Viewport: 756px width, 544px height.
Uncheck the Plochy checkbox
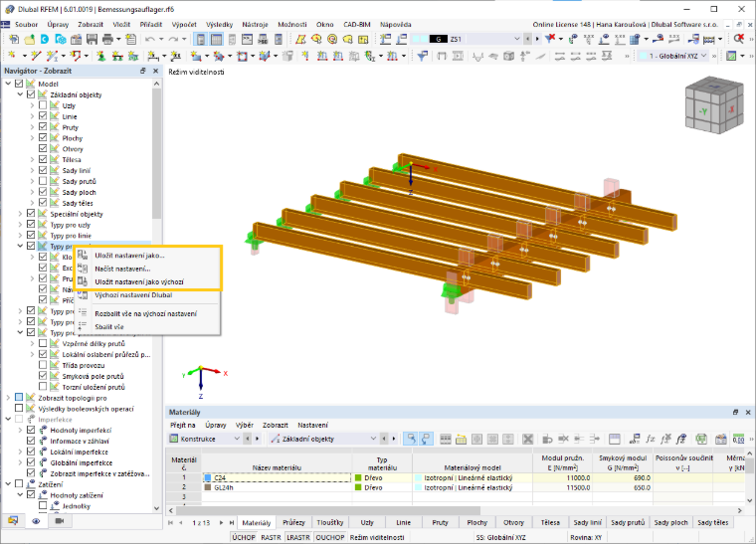[43, 138]
